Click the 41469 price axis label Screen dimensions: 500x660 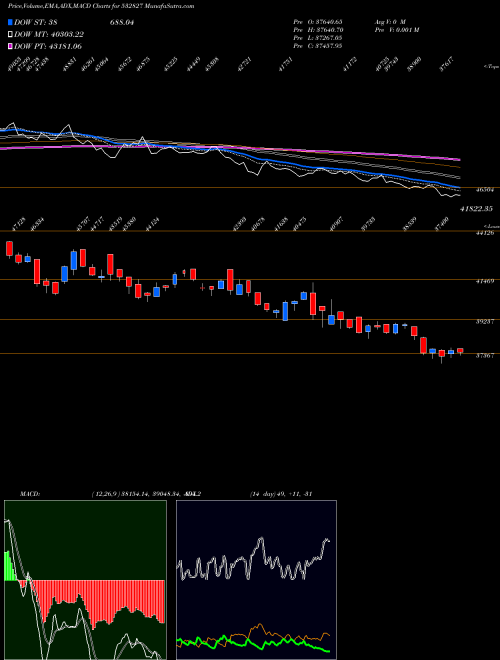(484, 281)
